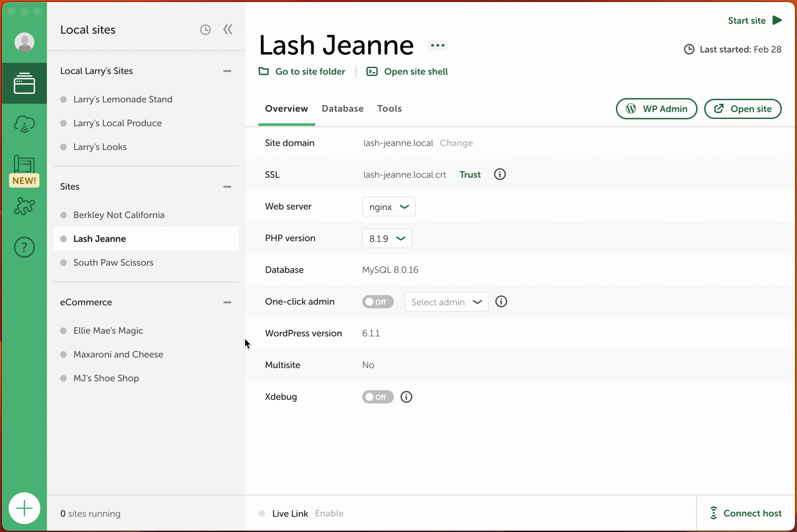Select Berkley Not California site
This screenshot has width=797, height=532.
click(x=146, y=215)
